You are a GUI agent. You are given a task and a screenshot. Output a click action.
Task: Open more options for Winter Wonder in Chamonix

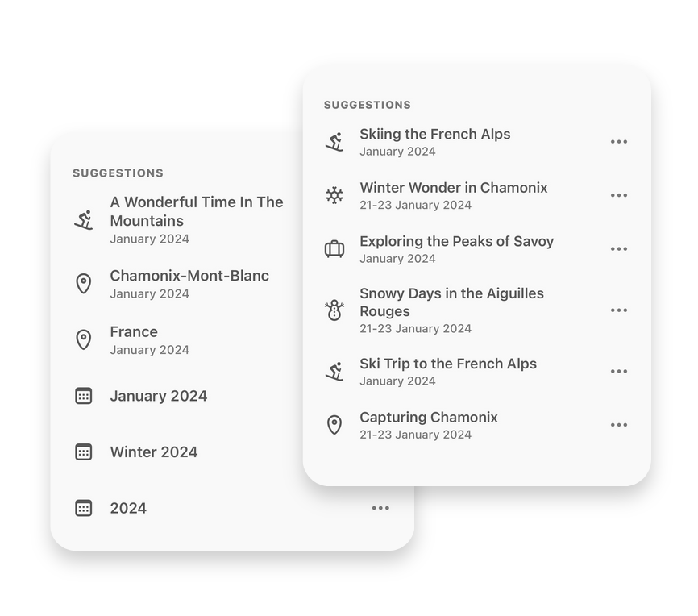(x=619, y=195)
